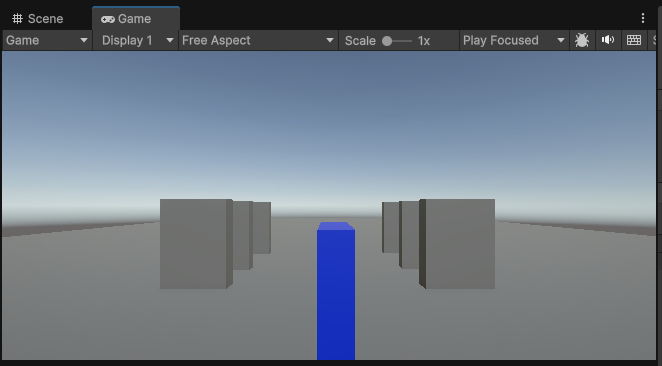
Task: Click the farthest gray cube on the left
Action: [x=262, y=228]
